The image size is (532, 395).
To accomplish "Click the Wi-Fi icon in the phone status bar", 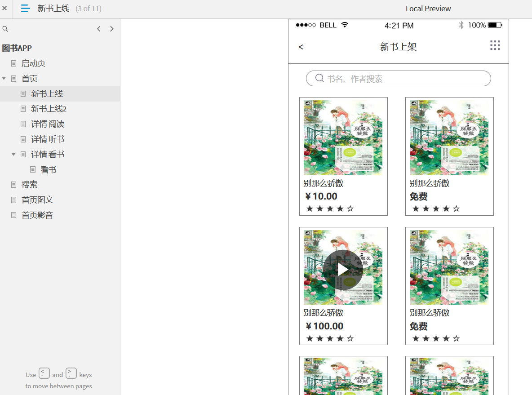I will (x=345, y=25).
